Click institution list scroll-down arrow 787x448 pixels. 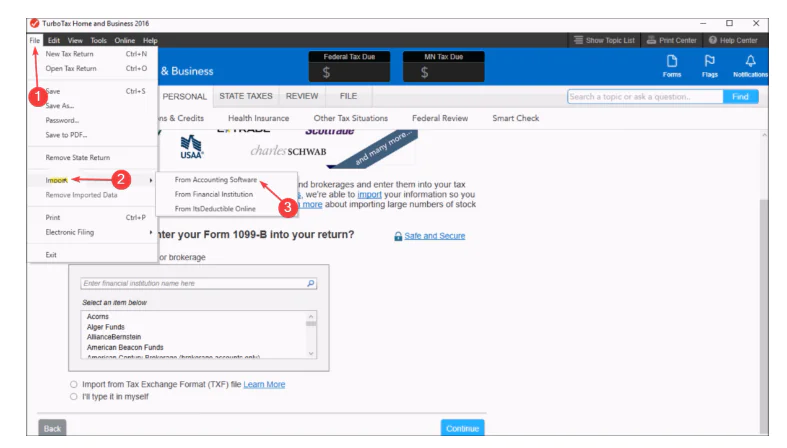311,354
